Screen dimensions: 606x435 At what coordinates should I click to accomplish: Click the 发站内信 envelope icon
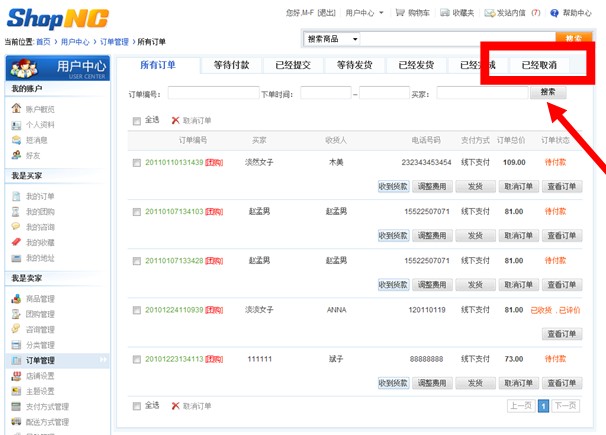[490, 13]
